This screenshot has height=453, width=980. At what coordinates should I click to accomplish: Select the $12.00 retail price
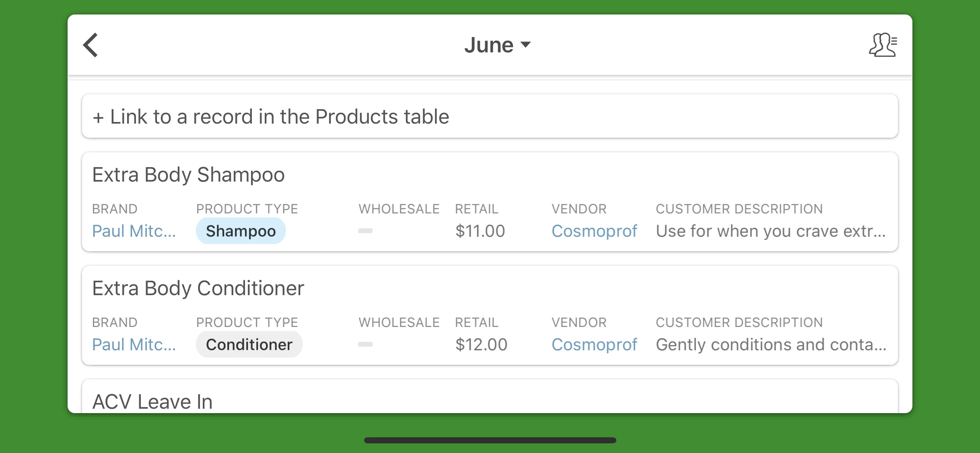coord(481,345)
